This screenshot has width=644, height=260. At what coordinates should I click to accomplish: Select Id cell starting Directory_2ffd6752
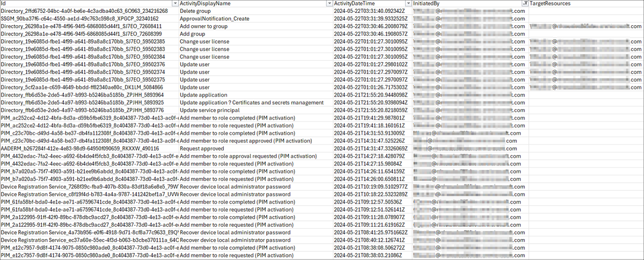pyautogui.click(x=89, y=10)
